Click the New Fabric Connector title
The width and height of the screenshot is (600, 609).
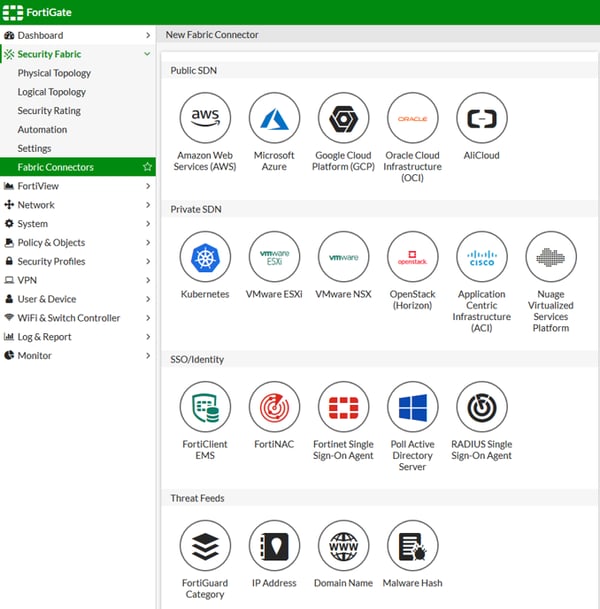point(212,35)
